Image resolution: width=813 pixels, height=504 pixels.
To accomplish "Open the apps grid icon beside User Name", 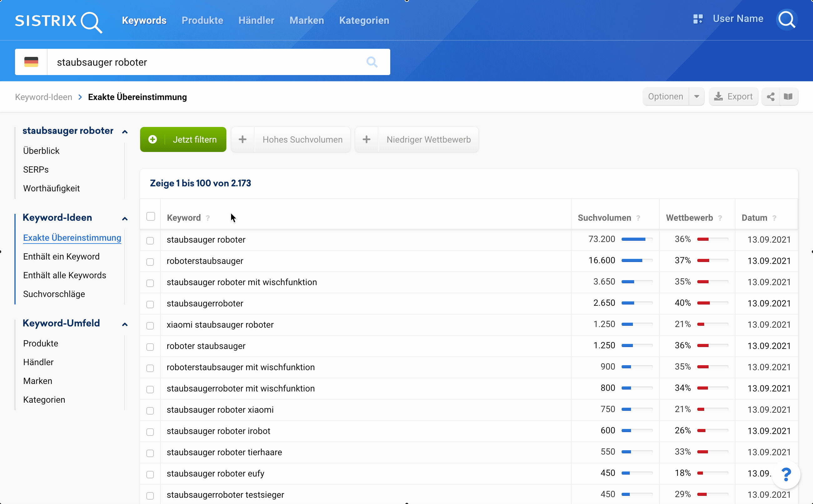I will pyautogui.click(x=698, y=19).
